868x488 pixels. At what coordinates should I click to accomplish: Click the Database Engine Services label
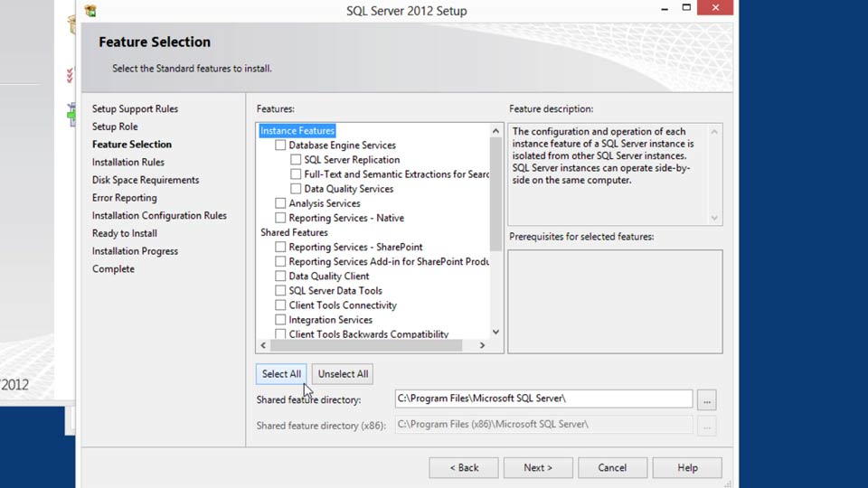pos(342,145)
